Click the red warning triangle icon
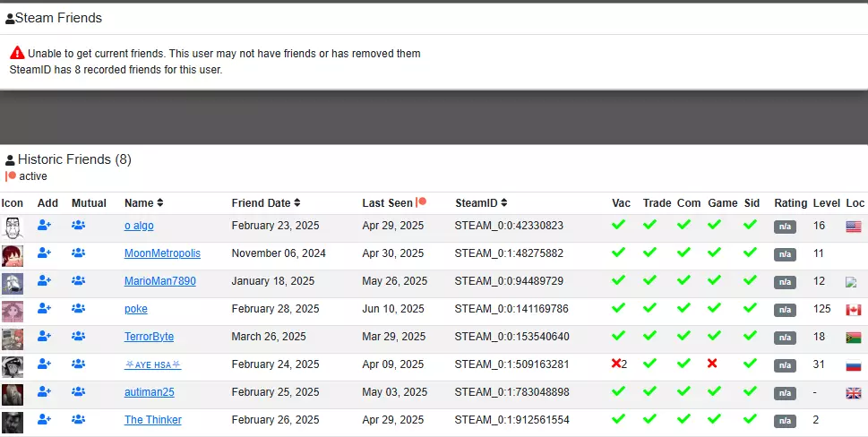The height and width of the screenshot is (437, 868). [x=17, y=53]
